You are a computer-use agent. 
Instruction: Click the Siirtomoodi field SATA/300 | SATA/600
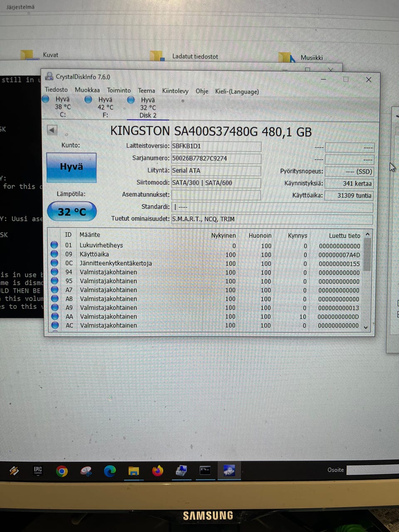pyautogui.click(x=216, y=183)
